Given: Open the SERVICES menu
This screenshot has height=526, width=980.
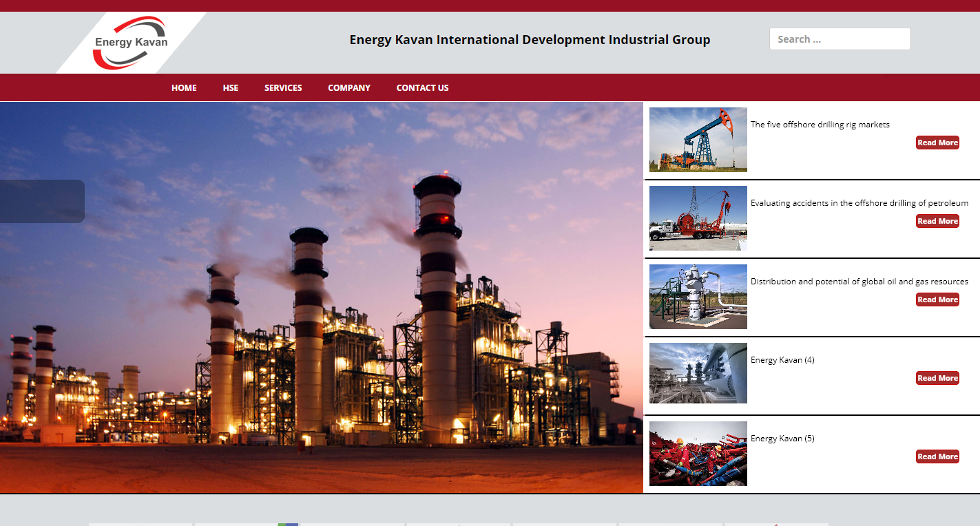Looking at the screenshot, I should (x=283, y=88).
